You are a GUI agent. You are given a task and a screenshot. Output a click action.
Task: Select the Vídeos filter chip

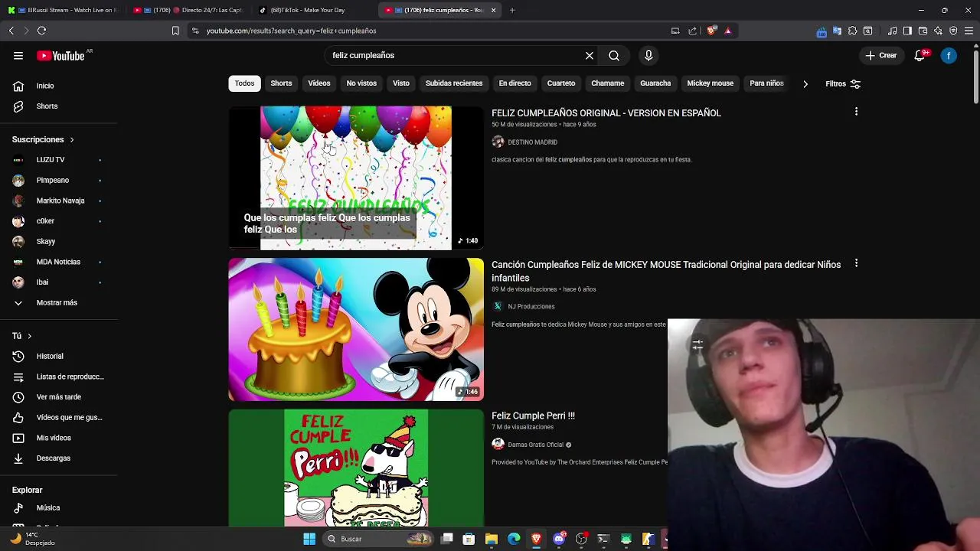[x=319, y=83]
